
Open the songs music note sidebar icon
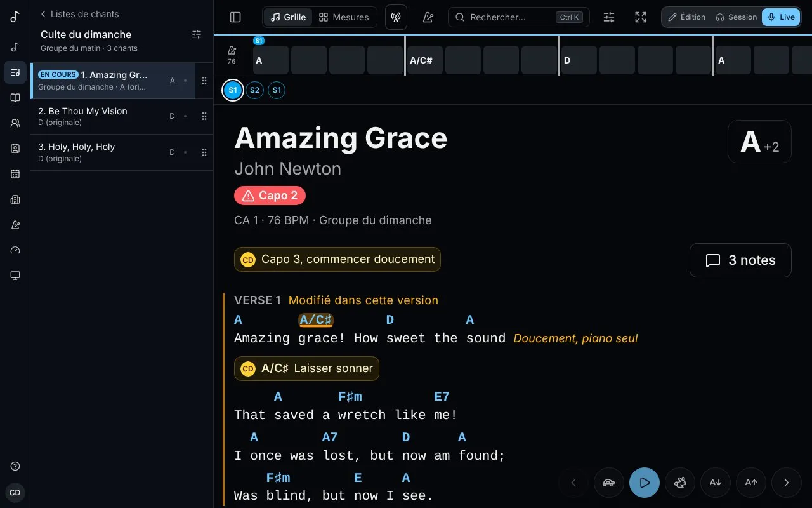click(x=15, y=47)
